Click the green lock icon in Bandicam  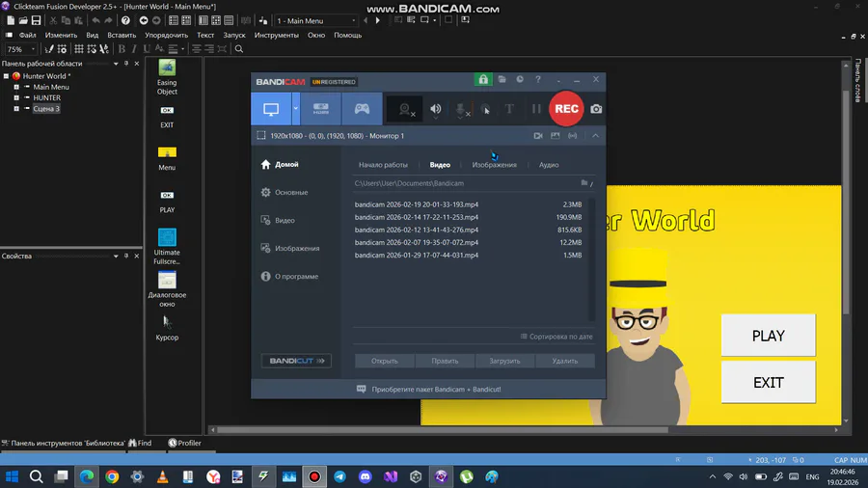pos(483,79)
